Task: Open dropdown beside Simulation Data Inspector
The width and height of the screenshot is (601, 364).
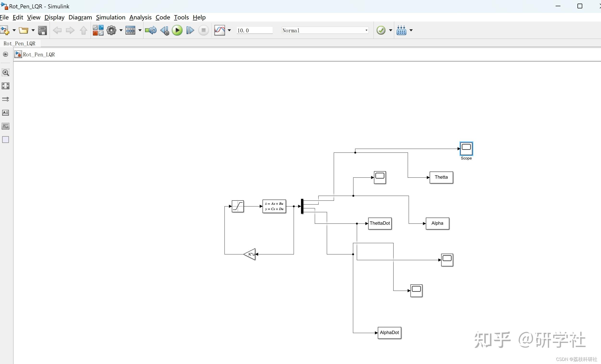Action: [x=229, y=30]
